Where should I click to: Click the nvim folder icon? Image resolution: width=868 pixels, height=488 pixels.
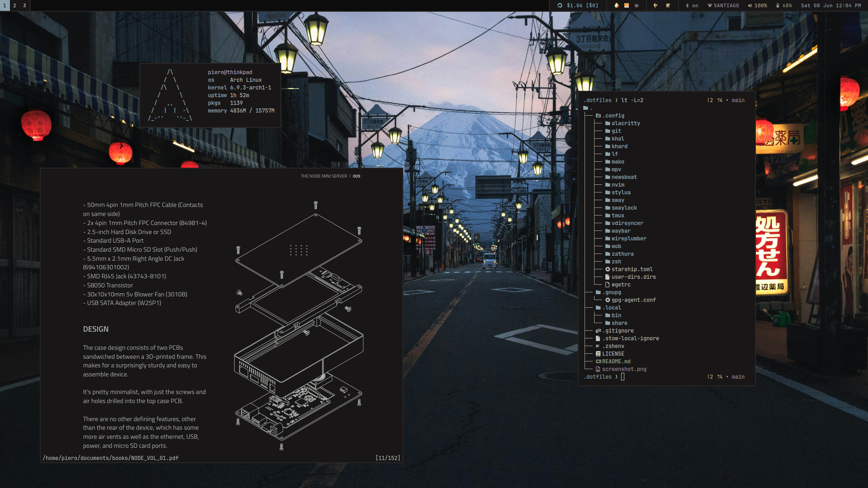coord(608,185)
